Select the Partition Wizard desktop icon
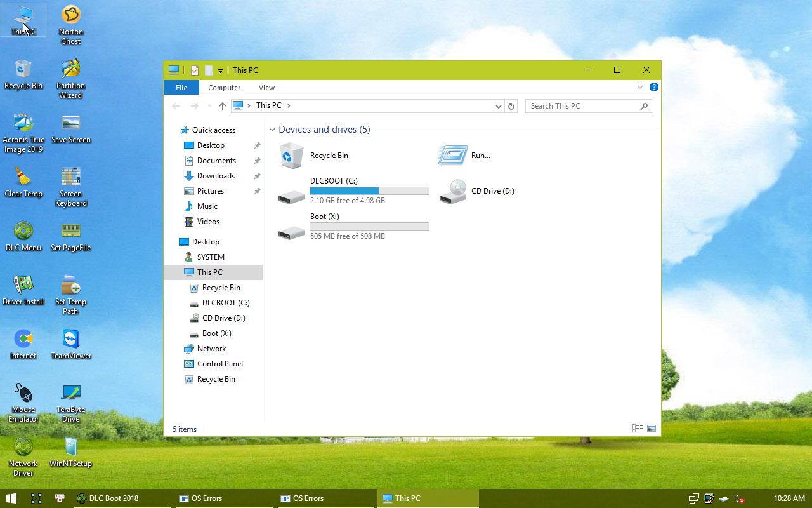 [x=71, y=79]
